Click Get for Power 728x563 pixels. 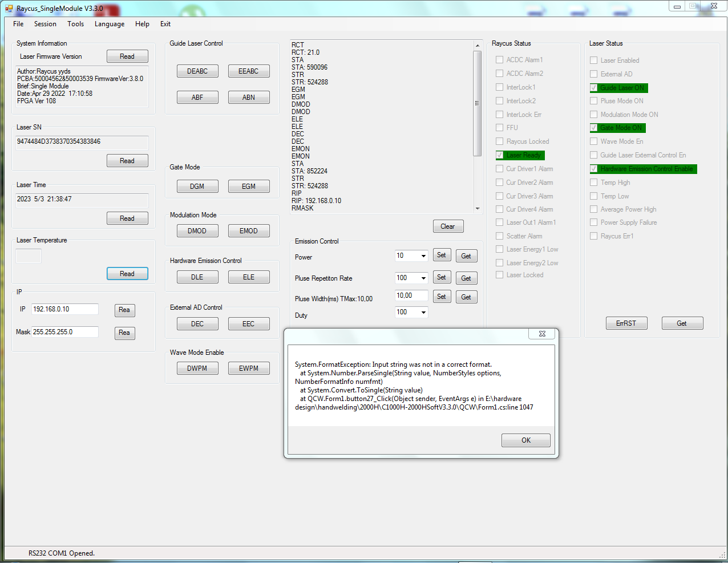point(466,256)
